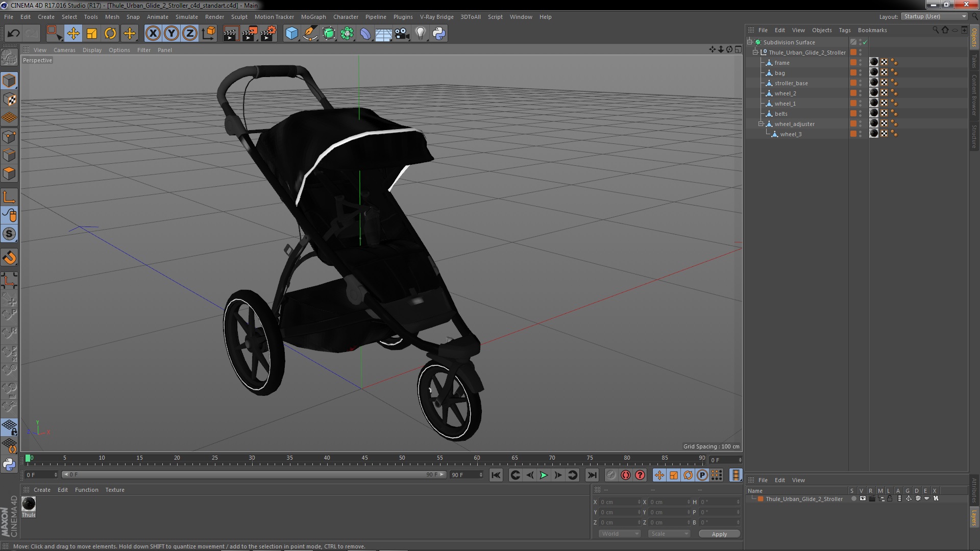Image resolution: width=980 pixels, height=551 pixels.
Task: Switch to Model mode in left palette
Action: click(x=9, y=81)
